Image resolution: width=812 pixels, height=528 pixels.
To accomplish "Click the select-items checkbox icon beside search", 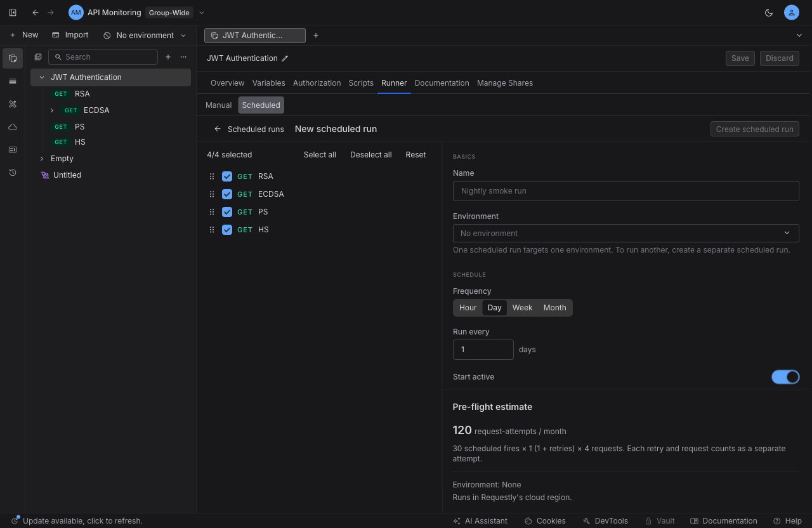I will tap(38, 57).
